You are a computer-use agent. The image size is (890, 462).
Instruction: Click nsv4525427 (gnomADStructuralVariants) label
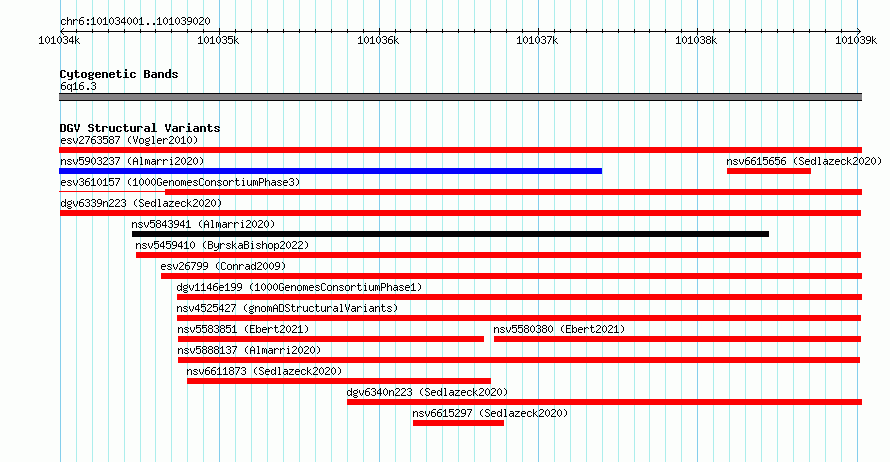[287, 308]
